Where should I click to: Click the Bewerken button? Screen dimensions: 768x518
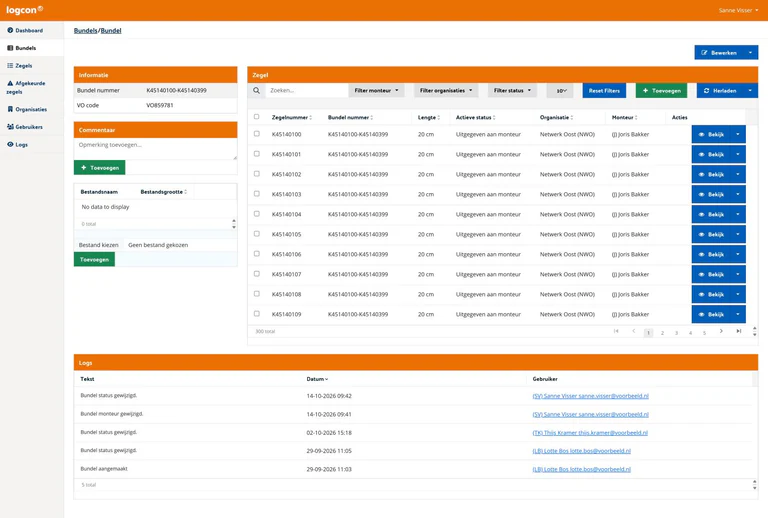719,52
